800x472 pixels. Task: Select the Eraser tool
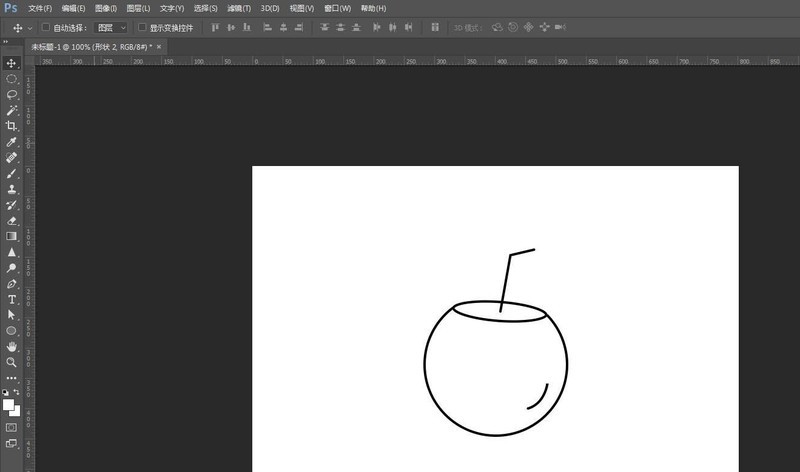[x=12, y=220]
